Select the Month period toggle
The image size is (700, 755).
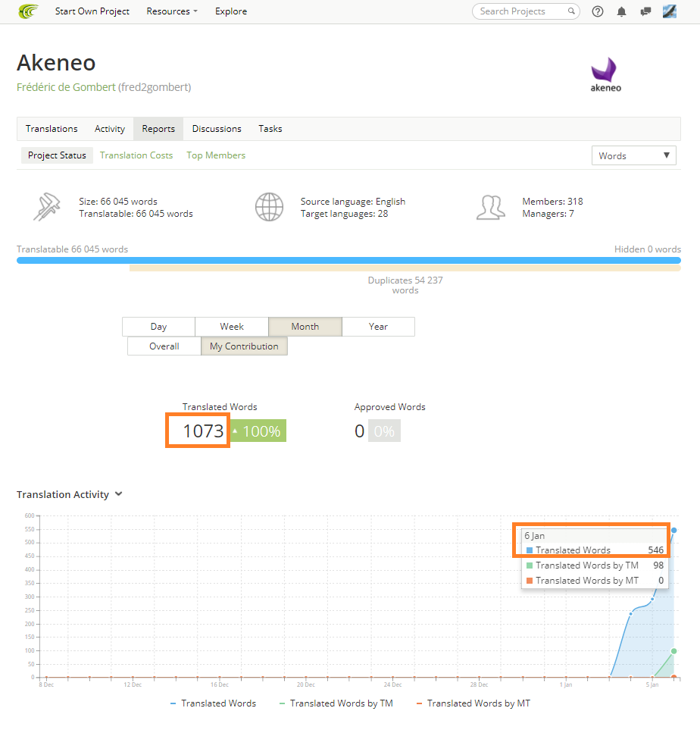coord(305,327)
